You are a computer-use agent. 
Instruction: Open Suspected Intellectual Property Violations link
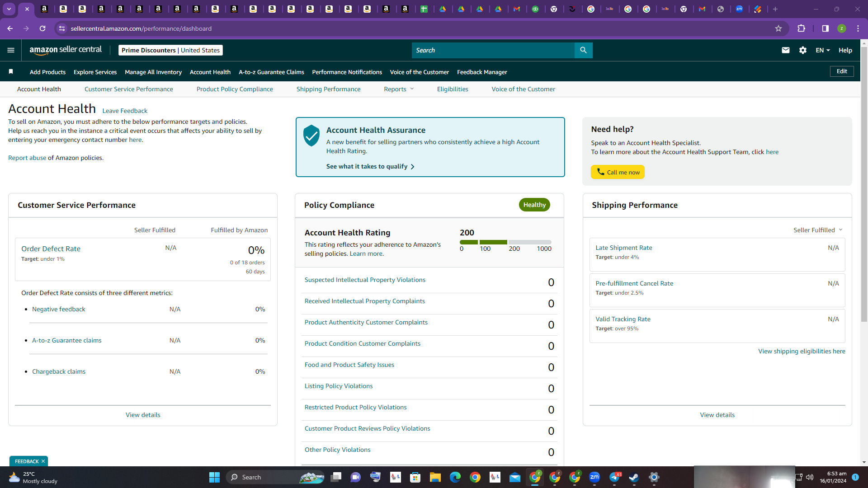tap(365, 280)
